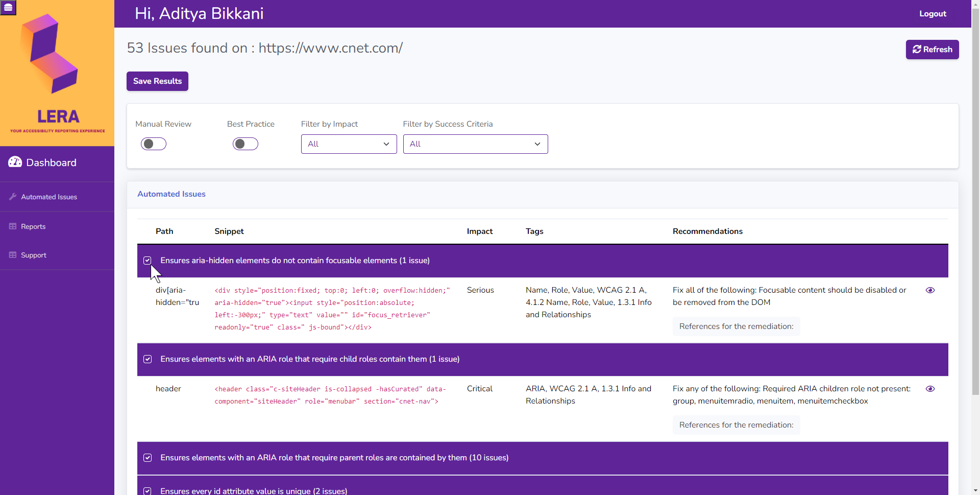Viewport: 980px width, 495px height.
Task: Click the Tags column header
Action: 534,231
